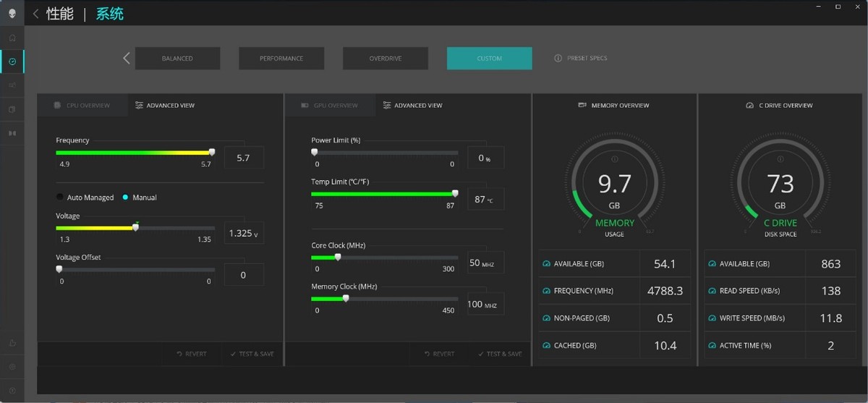Click the write speed value 11.8
Screen dimensions: 868x403
831,318
